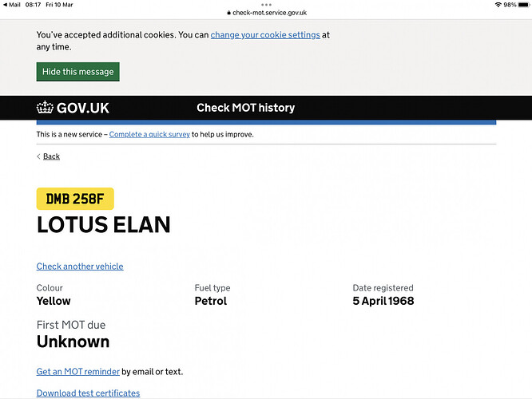Image resolution: width=532 pixels, height=399 pixels.
Task: Tap the battery indicator icon
Action: [x=523, y=5]
